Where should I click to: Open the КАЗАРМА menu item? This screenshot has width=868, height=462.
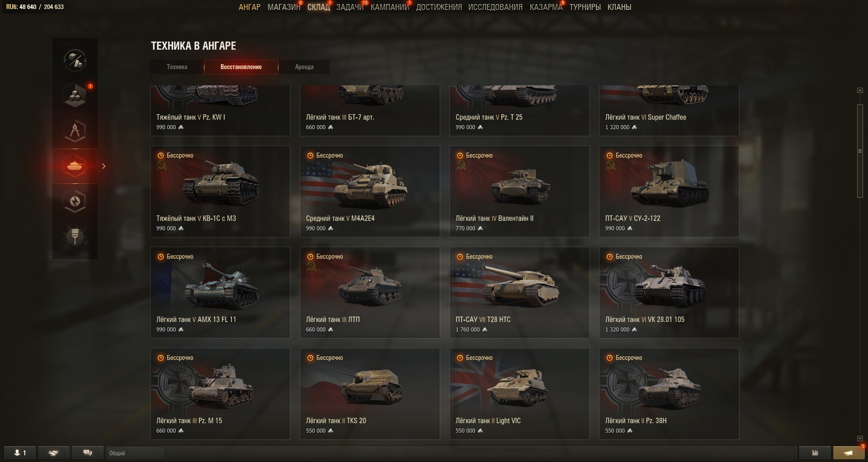tap(546, 7)
